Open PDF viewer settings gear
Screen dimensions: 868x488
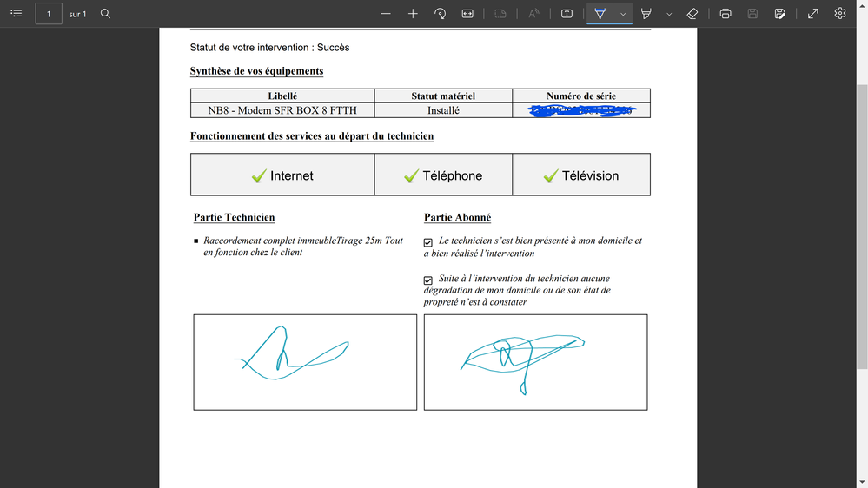pos(840,14)
